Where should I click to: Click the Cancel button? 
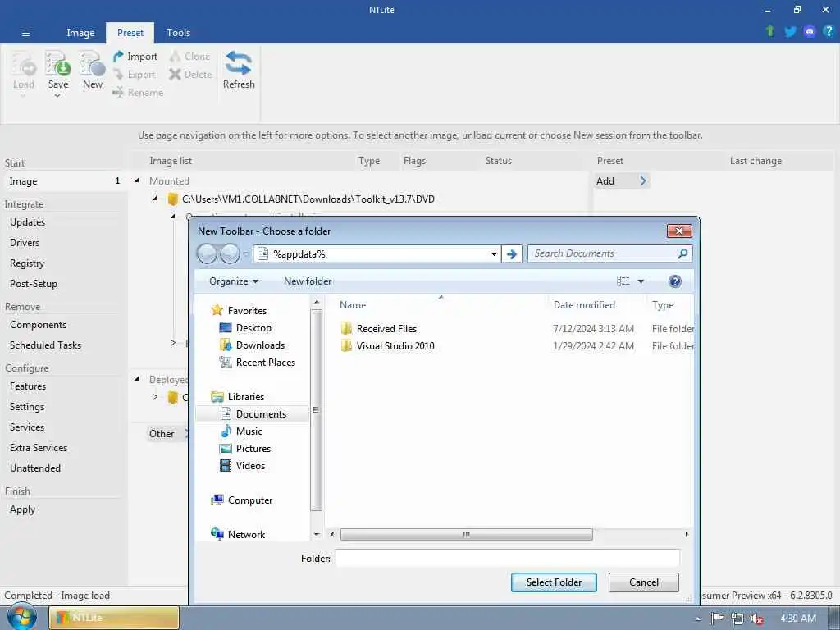point(643,582)
